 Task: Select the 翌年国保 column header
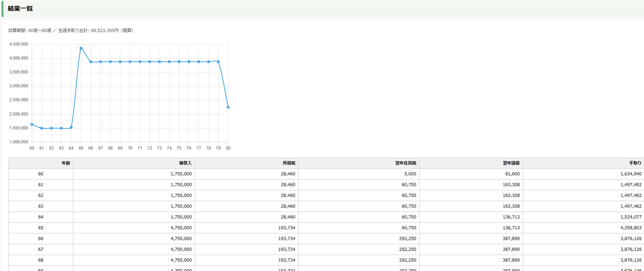[511, 163]
